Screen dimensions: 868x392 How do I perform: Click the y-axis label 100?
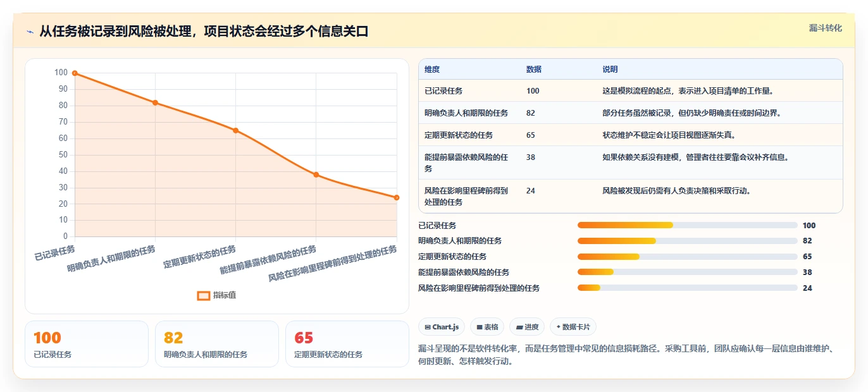click(61, 73)
